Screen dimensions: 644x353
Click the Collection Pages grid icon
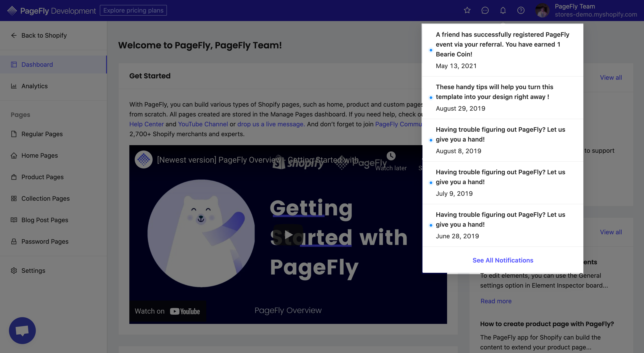pyautogui.click(x=14, y=198)
